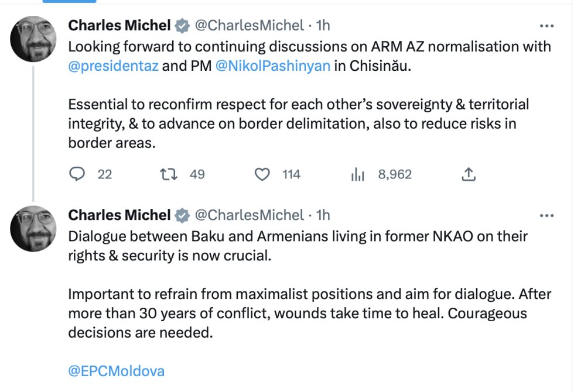574x392 pixels.
Task: Open Charles Michel's avatar on first tweet
Action: click(33, 39)
